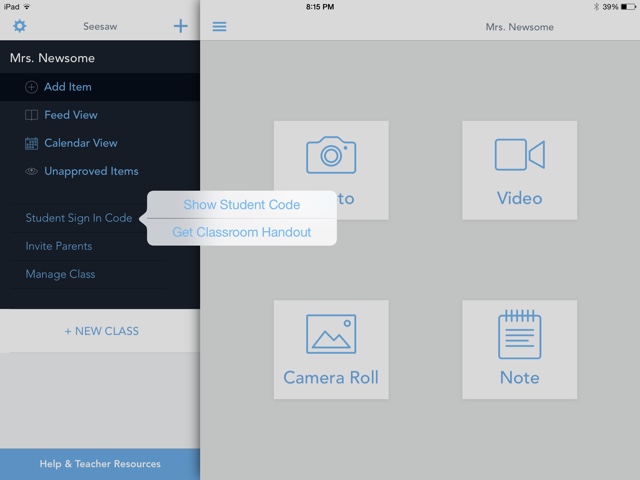Tap the camera icon on Photo tile
Image resolution: width=640 pixels, height=480 pixels.
coord(331,155)
